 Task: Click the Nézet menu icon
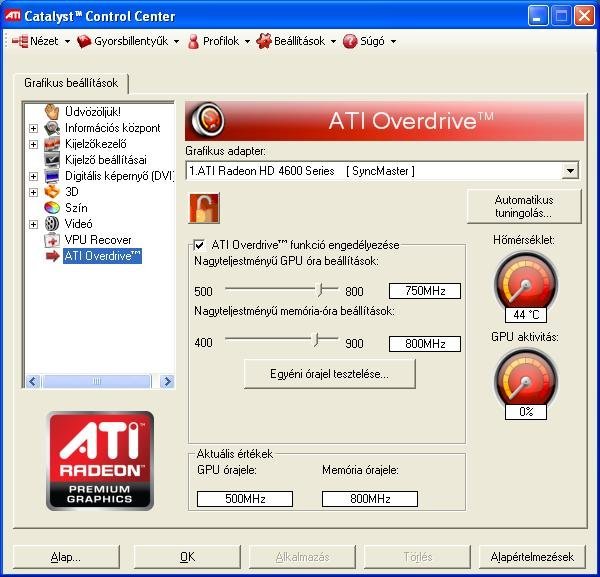point(20,41)
